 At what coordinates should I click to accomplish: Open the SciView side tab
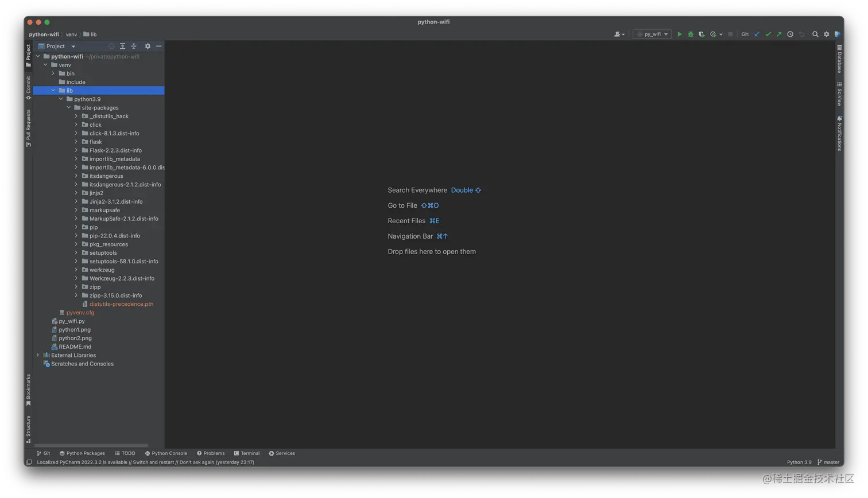(x=839, y=94)
